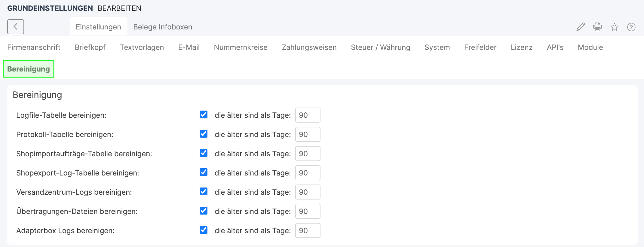Switch to the Belege Infoboxen tab
Screen dimensions: 644x247
point(163,27)
